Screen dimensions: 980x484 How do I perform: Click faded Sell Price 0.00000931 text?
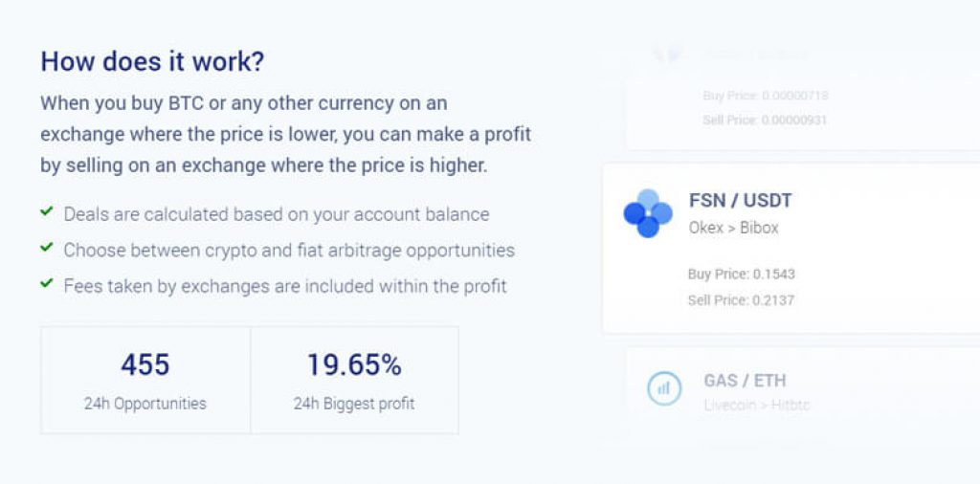click(765, 120)
